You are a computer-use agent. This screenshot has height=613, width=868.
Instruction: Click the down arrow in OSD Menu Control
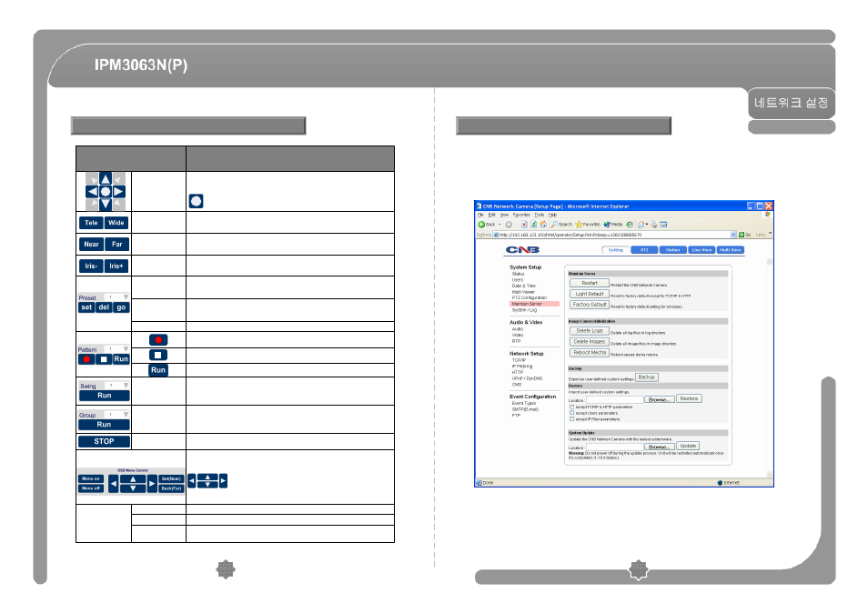point(133,488)
